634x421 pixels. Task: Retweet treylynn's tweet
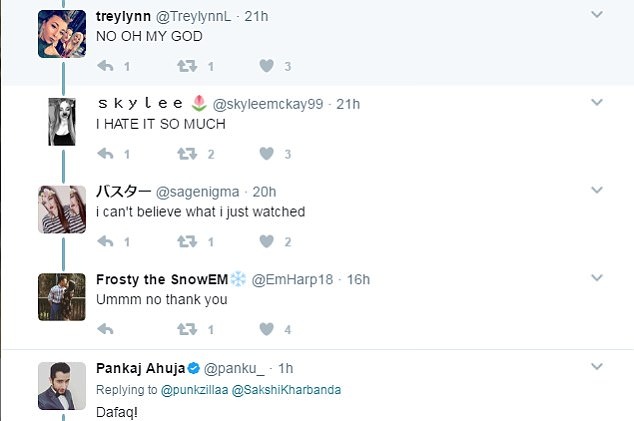[x=186, y=67]
